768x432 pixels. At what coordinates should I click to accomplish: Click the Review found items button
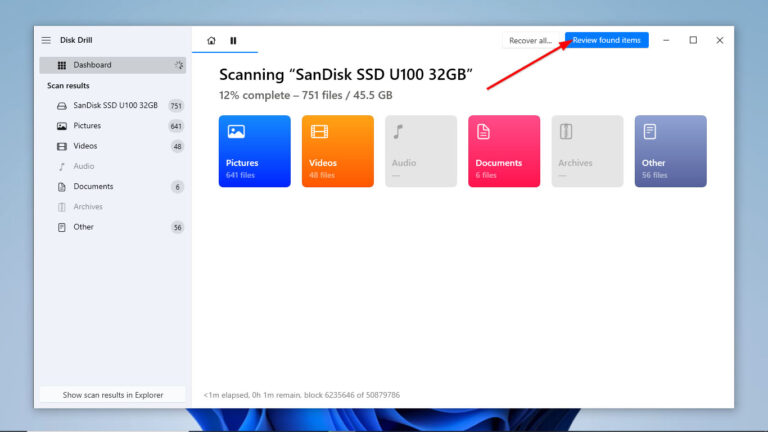[606, 40]
